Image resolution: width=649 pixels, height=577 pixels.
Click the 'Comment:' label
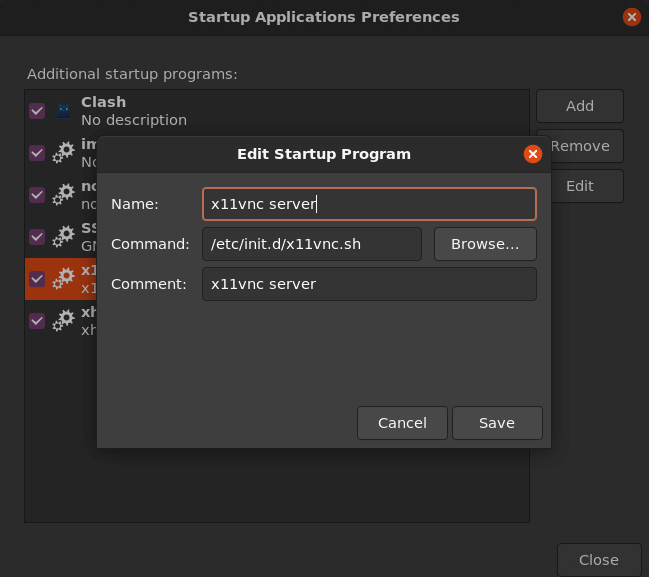pos(149,284)
